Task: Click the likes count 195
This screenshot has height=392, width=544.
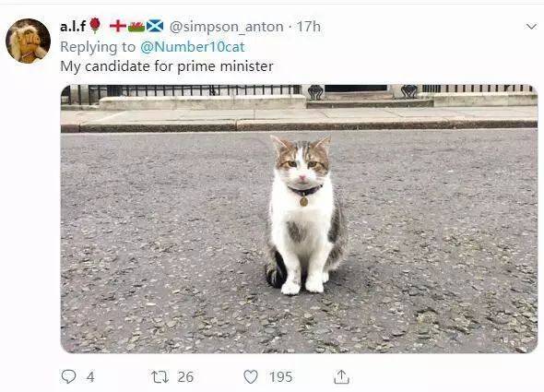Action: pos(281,376)
